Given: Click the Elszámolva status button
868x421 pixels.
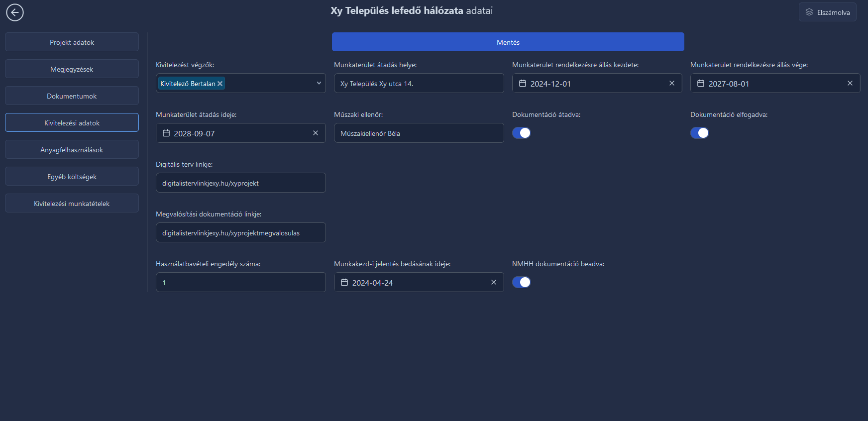Looking at the screenshot, I should (828, 12).
